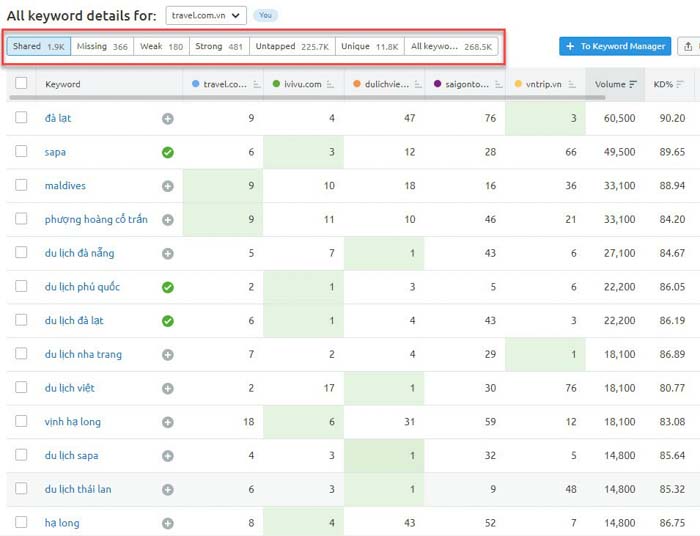The width and height of the screenshot is (700, 536).
Task: Select the Shared 1.9K tab
Action: pyautogui.click(x=39, y=46)
